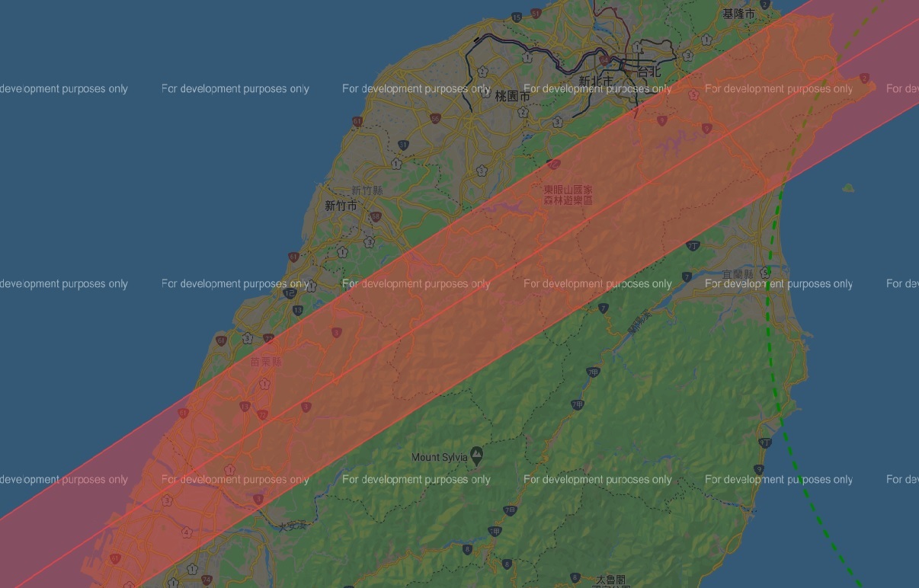
Task: Click the 大安溪 river label
Action: [291, 526]
